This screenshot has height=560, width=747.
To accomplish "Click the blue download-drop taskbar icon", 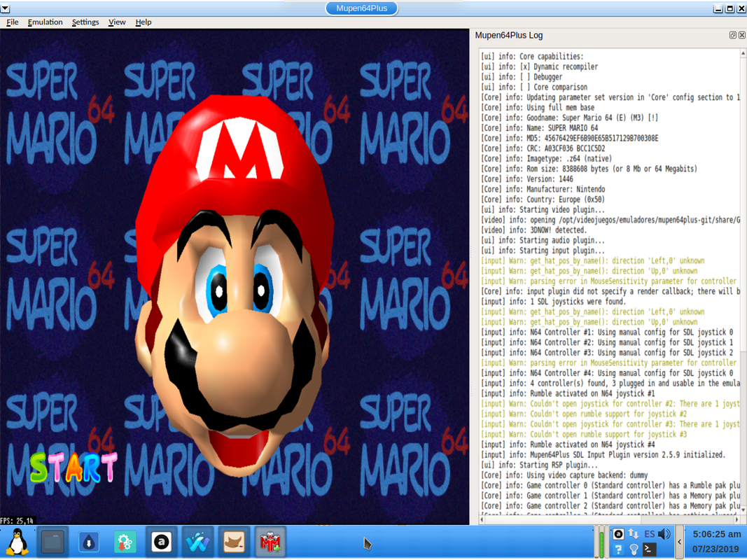I will point(89,542).
